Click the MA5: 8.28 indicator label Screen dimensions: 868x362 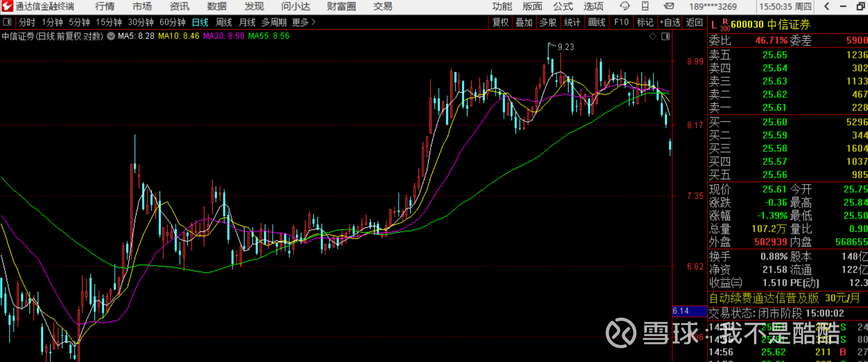click(x=136, y=36)
